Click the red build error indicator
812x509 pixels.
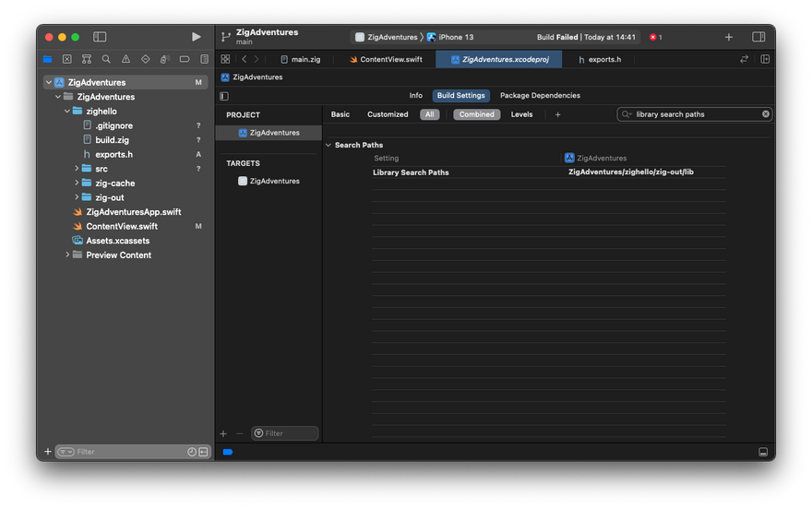click(x=654, y=37)
